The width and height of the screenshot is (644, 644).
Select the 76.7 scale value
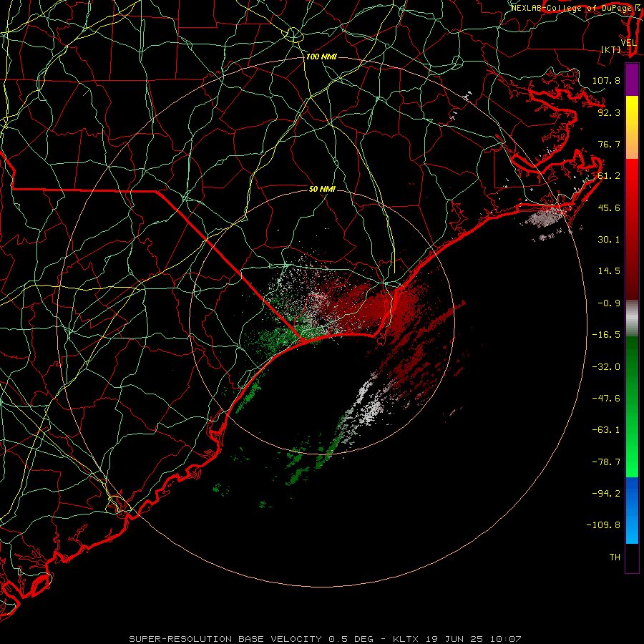[609, 144]
